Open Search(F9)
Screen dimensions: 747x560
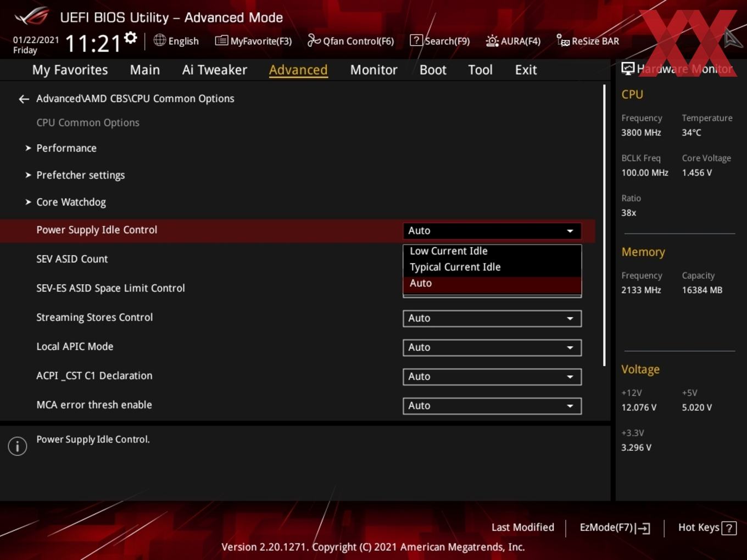440,41
